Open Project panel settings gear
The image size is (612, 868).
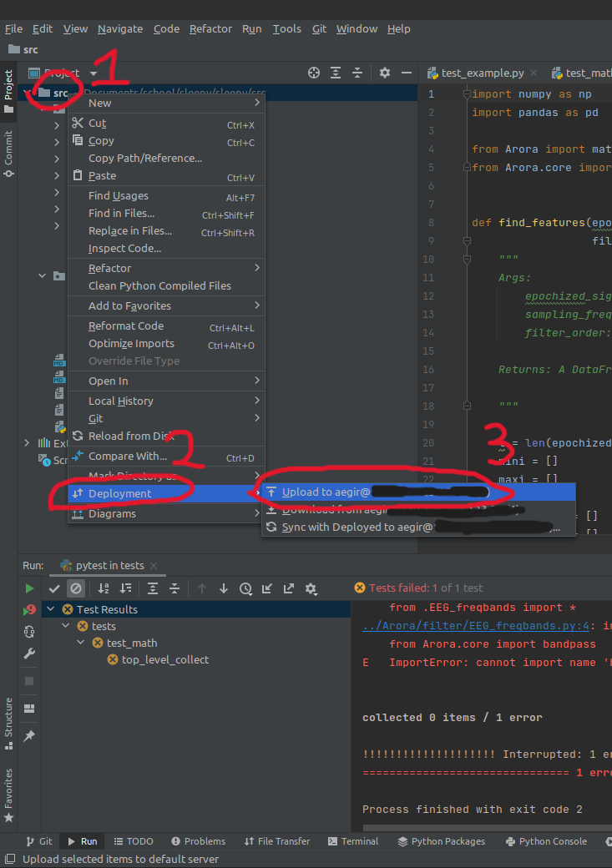coord(384,73)
